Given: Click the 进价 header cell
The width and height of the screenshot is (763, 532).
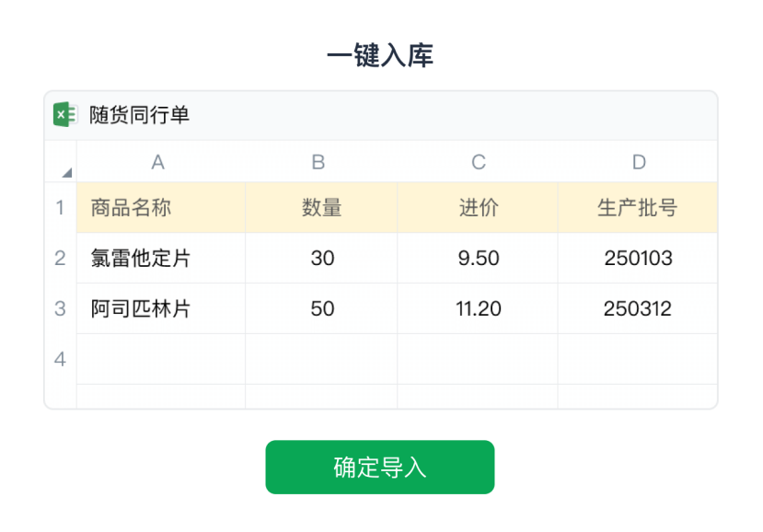Looking at the screenshot, I should pyautogui.click(x=478, y=208).
